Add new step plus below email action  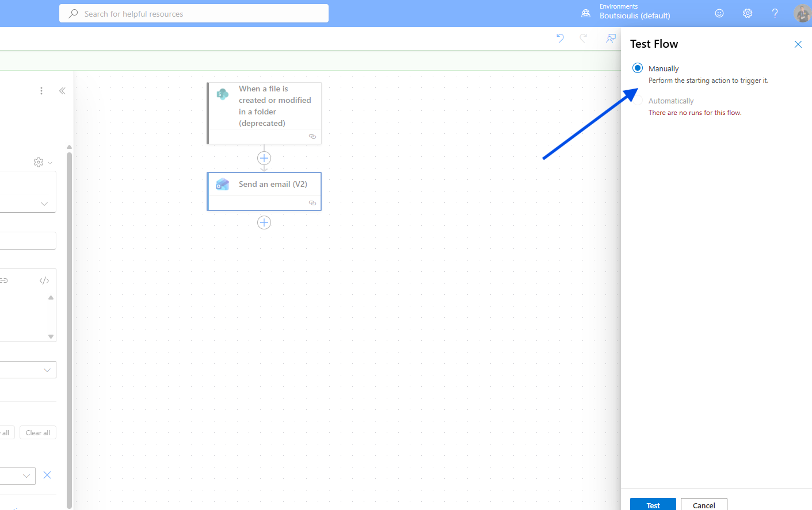264,223
